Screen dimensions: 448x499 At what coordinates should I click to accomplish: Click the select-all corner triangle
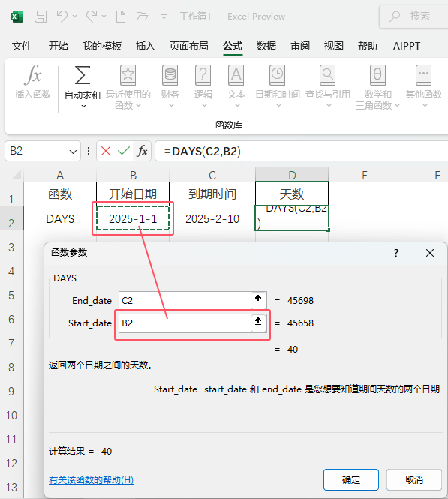tap(17, 175)
